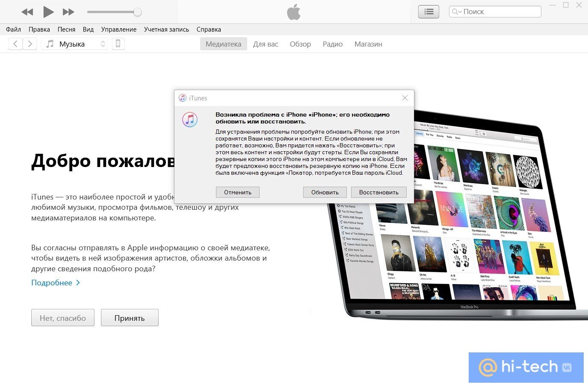Viewport: 588px width, 387px height.
Task: Close the iTunes dialog with X
Action: coord(405,98)
